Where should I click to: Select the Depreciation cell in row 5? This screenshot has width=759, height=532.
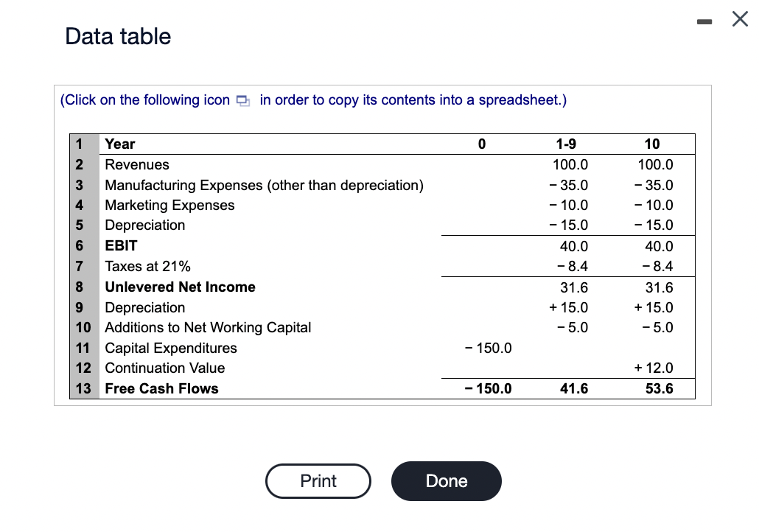point(145,225)
